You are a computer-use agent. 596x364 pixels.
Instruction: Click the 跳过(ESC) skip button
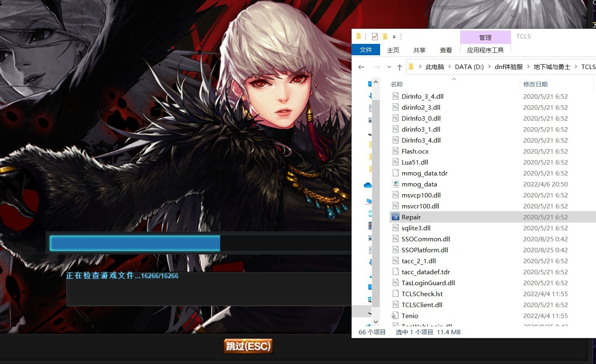click(248, 346)
